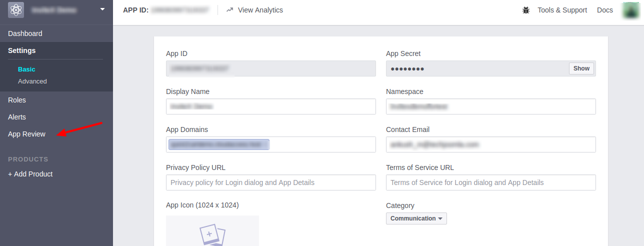Click the View Analytics trend icon
This screenshot has height=246, width=644.
click(229, 10)
